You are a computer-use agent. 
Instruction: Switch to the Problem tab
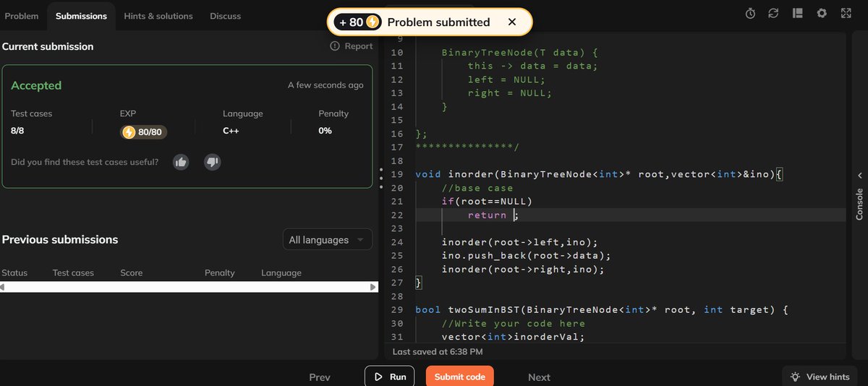[22, 16]
